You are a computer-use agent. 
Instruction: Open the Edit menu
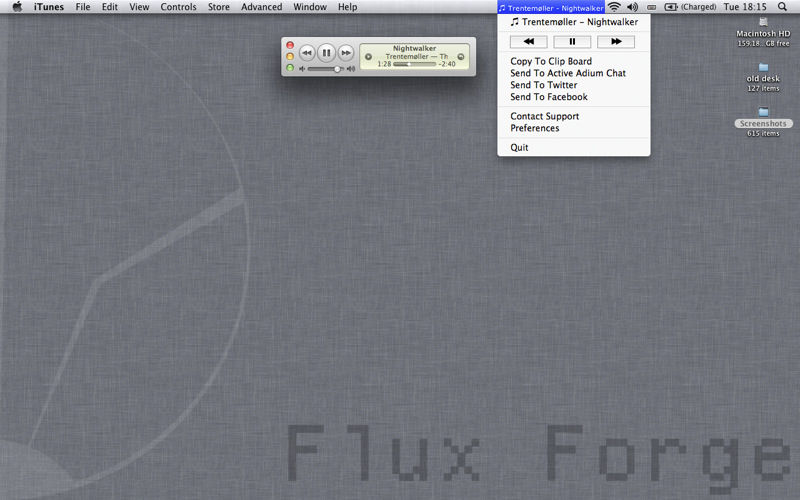click(110, 7)
